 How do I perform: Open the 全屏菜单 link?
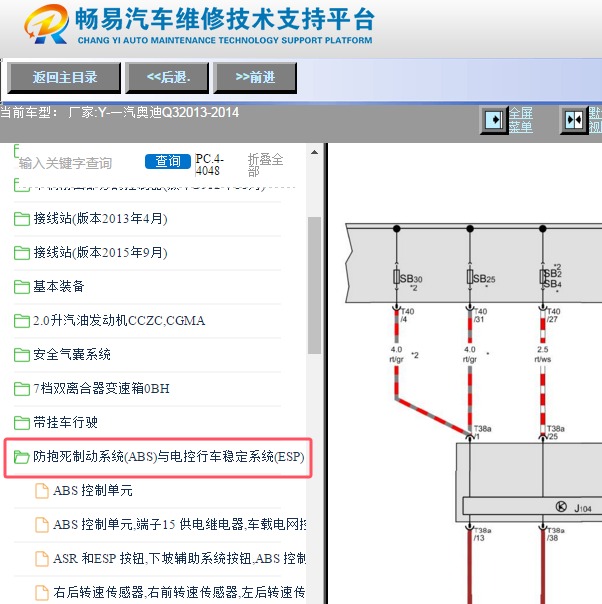click(x=521, y=120)
